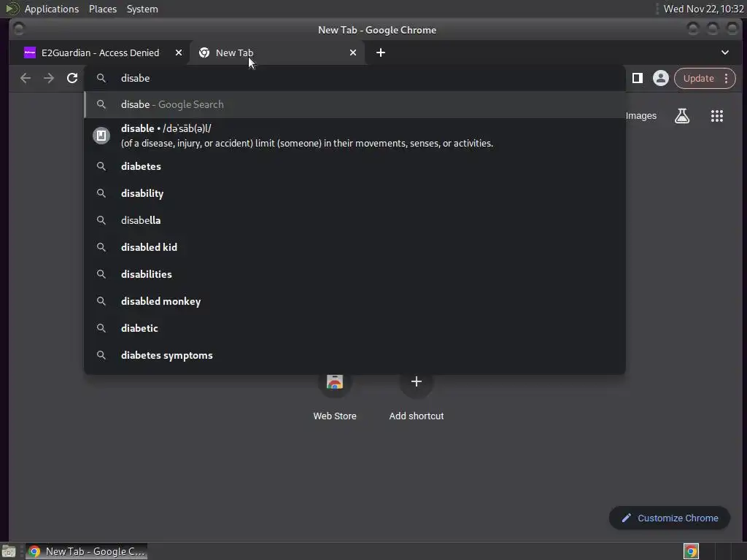This screenshot has width=747, height=560.
Task: Click the show desktop icon in the bottom panel
Action: 9,551
